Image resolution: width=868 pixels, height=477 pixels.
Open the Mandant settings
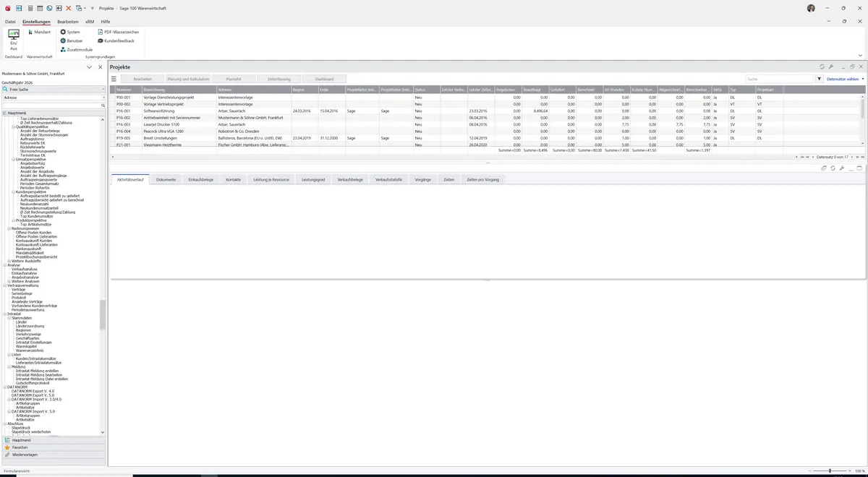(x=39, y=33)
